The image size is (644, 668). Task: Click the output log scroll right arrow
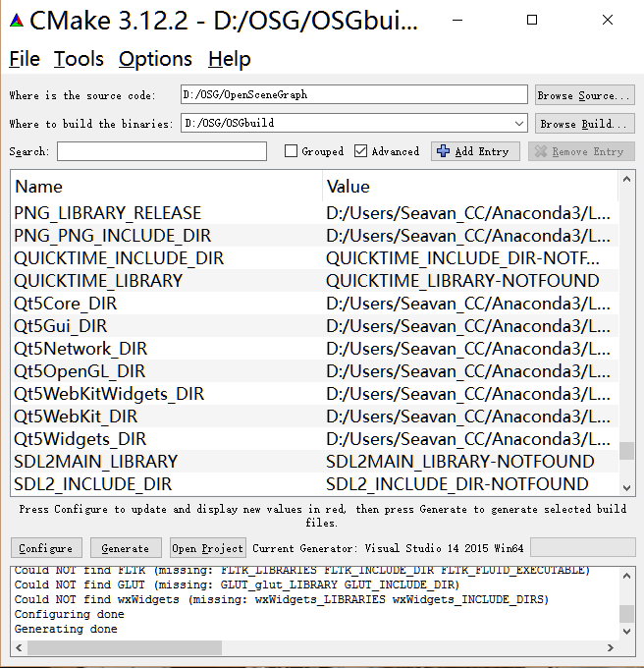611,647
